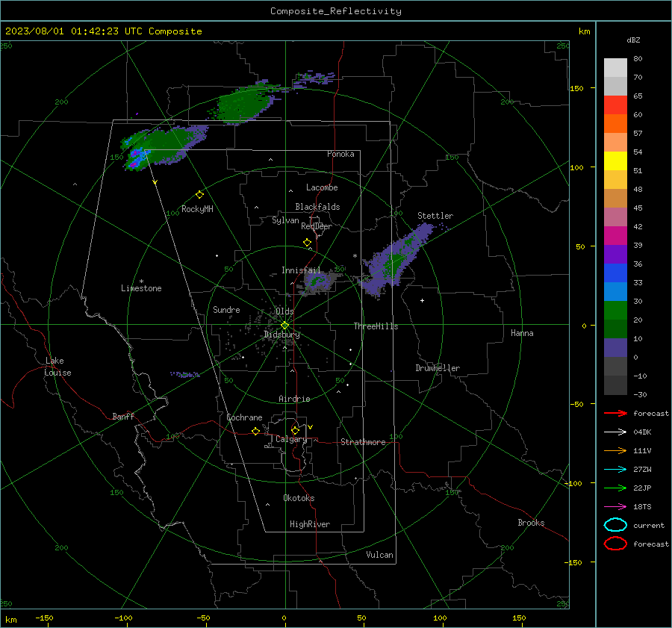The height and width of the screenshot is (628, 672).
Task: Click the cyan current oval legend icon
Action: [x=615, y=525]
